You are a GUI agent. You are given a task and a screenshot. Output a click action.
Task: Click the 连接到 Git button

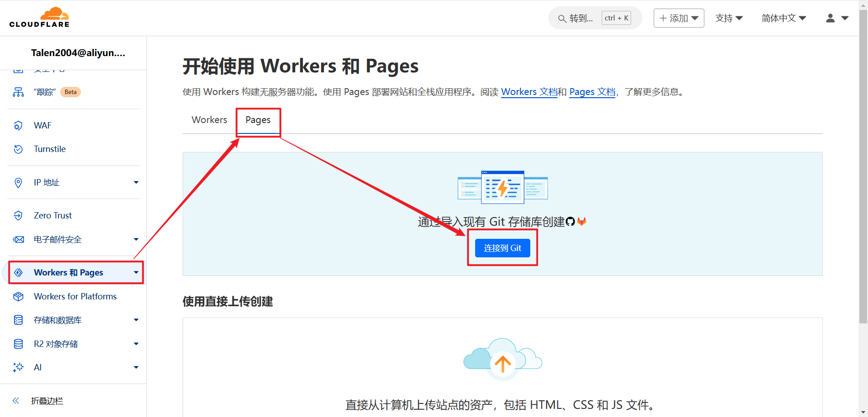502,248
